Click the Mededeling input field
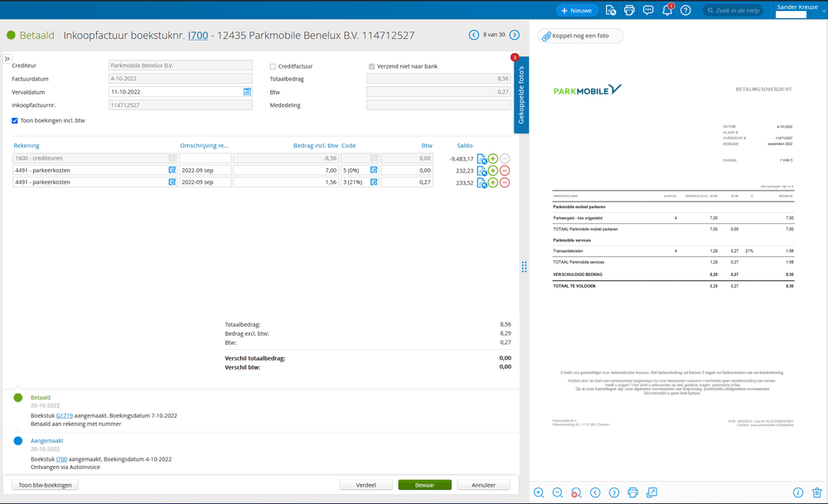Screen dimensions: 828x504 pyautogui.click(x=438, y=105)
